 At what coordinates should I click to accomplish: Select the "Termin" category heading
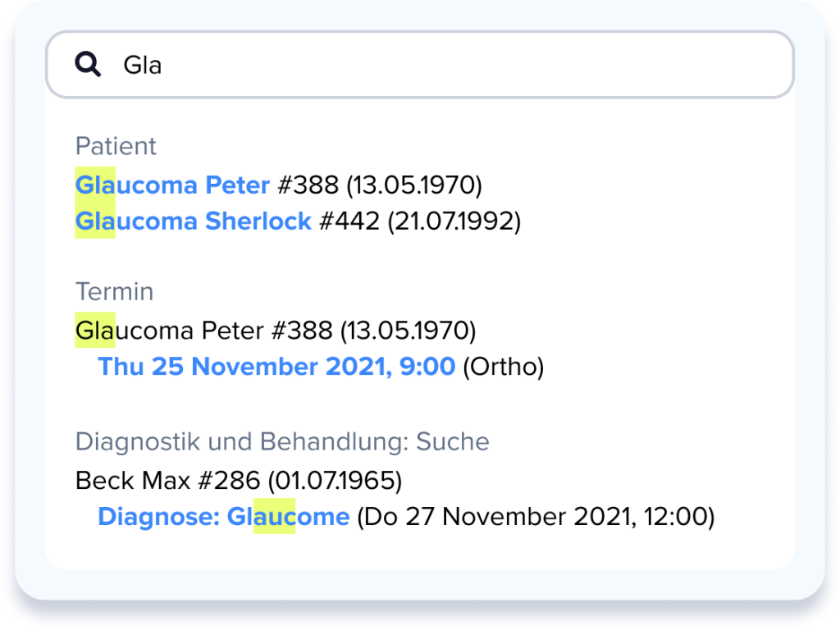114,291
